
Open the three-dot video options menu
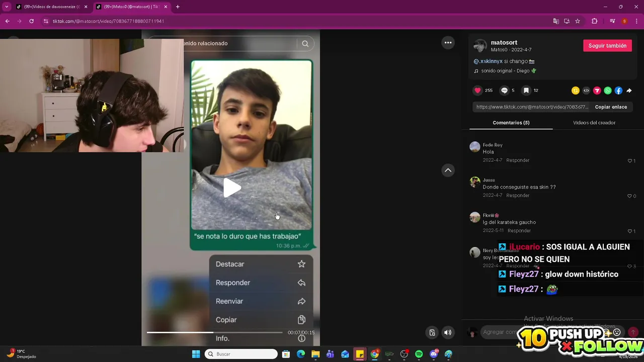click(x=448, y=43)
